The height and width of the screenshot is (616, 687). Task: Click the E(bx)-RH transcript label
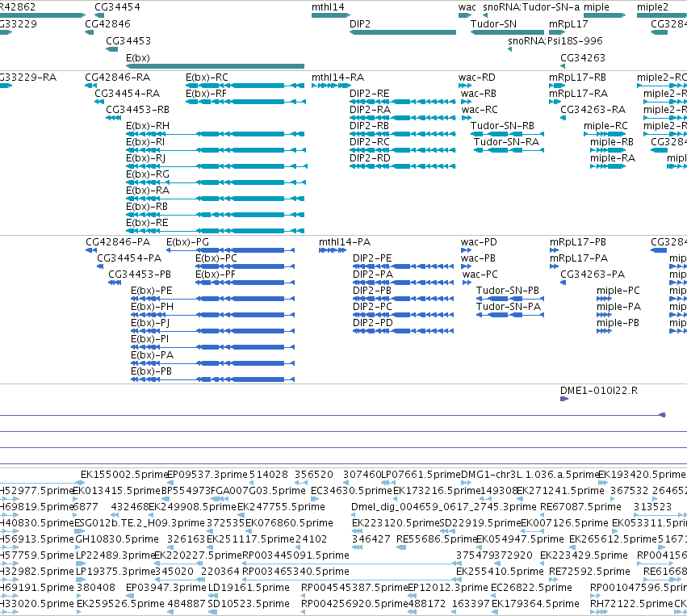pos(148,126)
